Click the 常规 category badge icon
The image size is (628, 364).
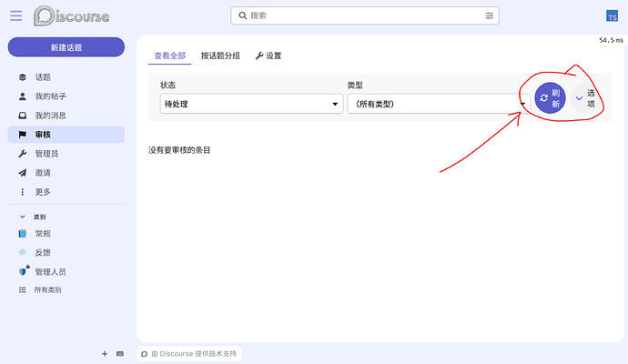pos(23,234)
